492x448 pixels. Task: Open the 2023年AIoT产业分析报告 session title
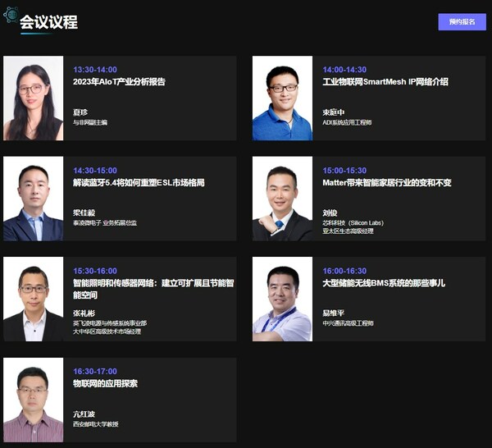click(x=119, y=82)
